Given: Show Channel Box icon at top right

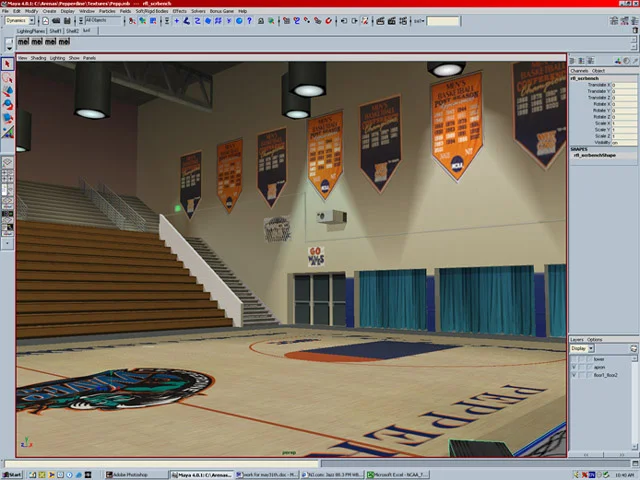Looking at the screenshot, I should [635, 21].
